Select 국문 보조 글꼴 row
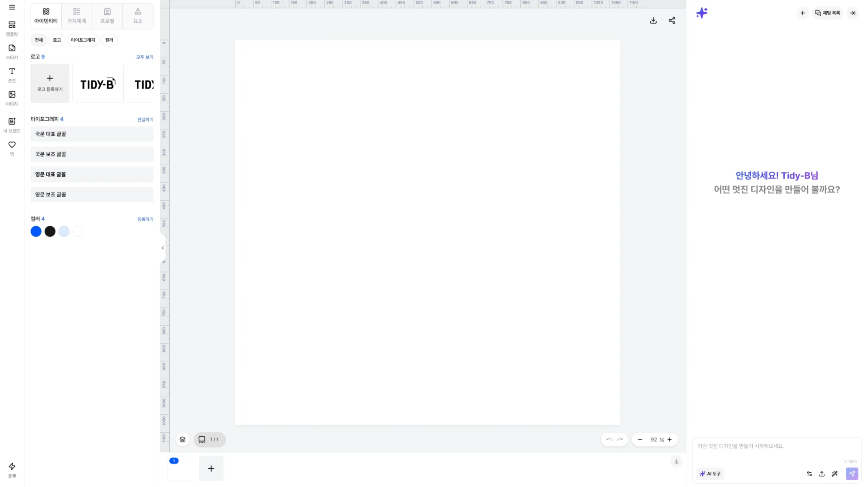 [92, 154]
